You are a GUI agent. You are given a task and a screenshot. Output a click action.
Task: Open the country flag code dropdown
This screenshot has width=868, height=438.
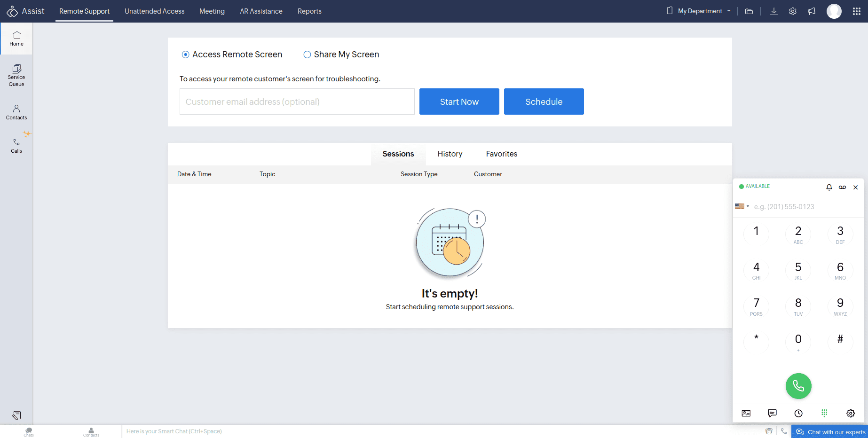click(x=742, y=206)
